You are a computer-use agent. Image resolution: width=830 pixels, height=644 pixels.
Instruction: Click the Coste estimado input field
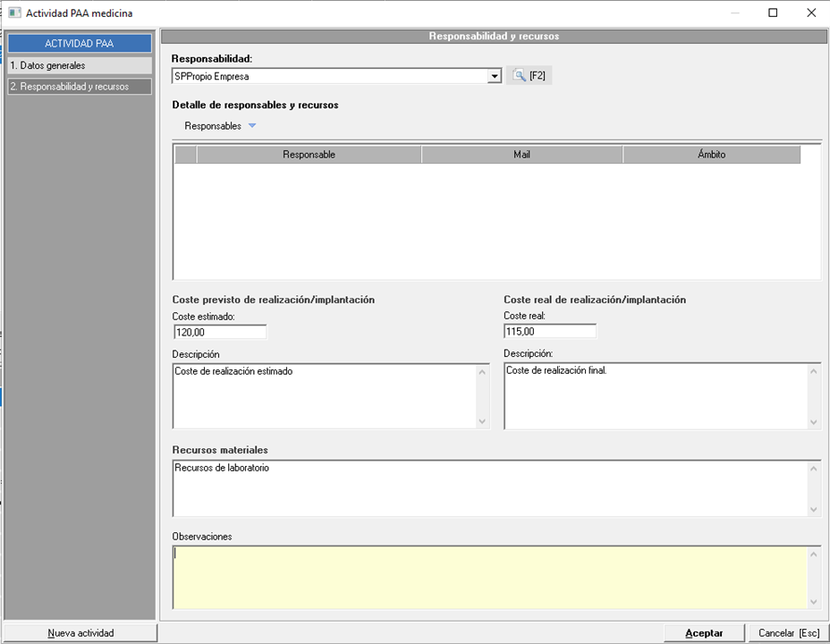pos(219,332)
